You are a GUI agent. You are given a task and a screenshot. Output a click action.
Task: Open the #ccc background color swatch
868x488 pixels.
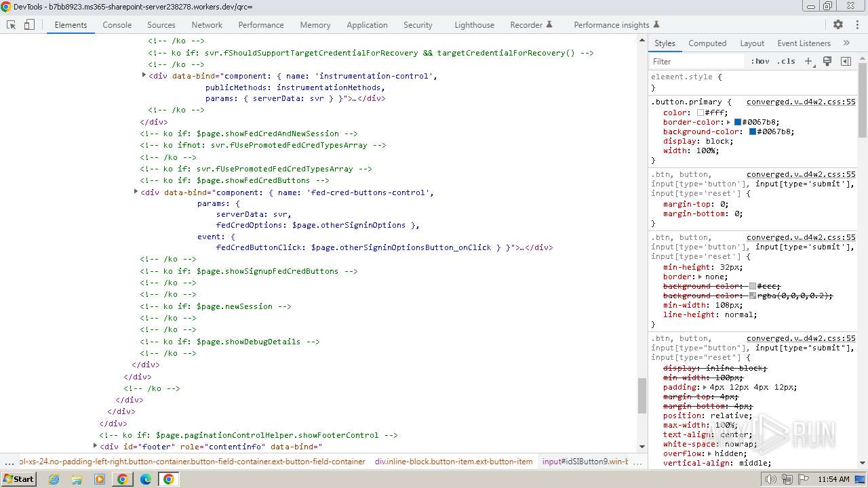pyautogui.click(x=753, y=287)
